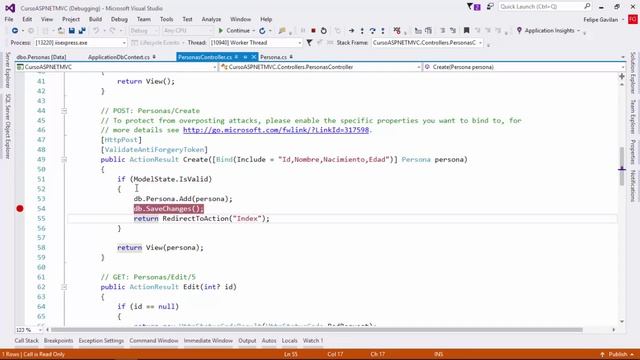
Task: Click the comment out lines icon
Action: (442, 31)
